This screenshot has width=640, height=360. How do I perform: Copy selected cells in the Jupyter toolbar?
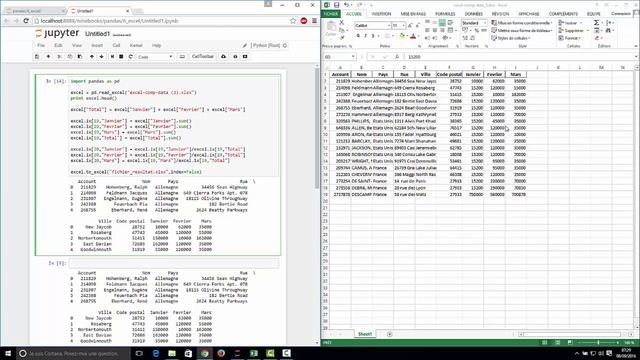70,57
